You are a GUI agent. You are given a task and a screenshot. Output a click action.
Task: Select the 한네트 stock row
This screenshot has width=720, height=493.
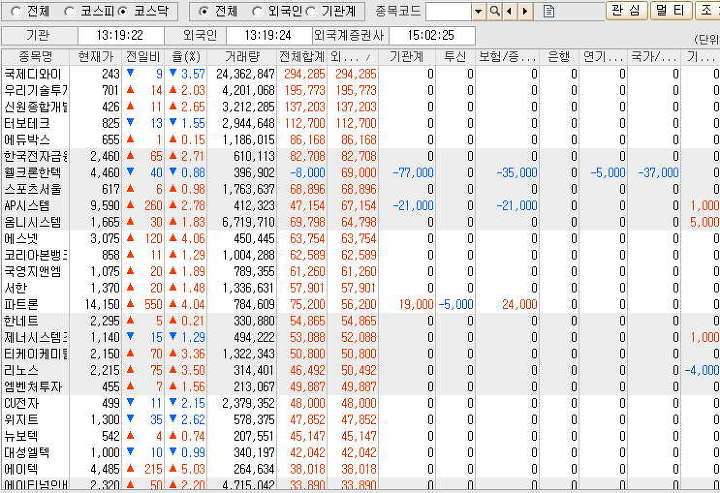point(360,321)
